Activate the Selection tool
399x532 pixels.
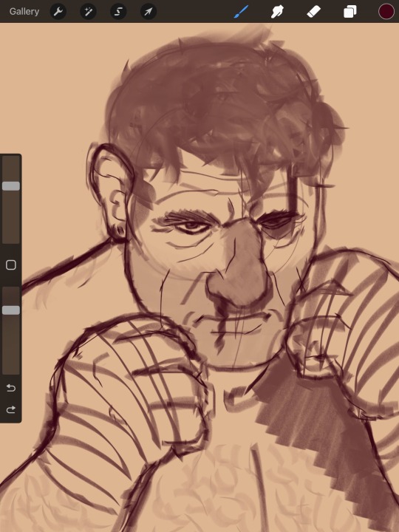point(118,12)
